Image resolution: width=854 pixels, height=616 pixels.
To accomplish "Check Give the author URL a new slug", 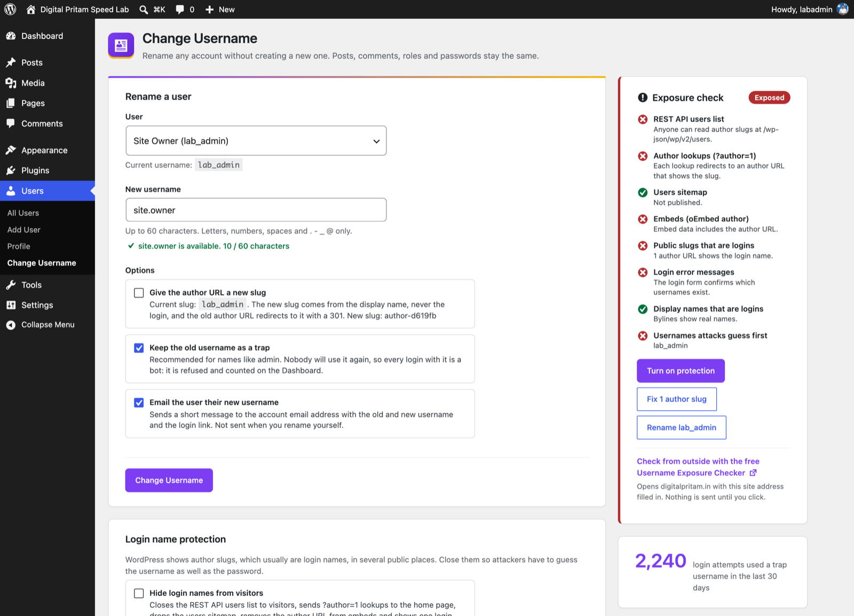I will pos(139,293).
